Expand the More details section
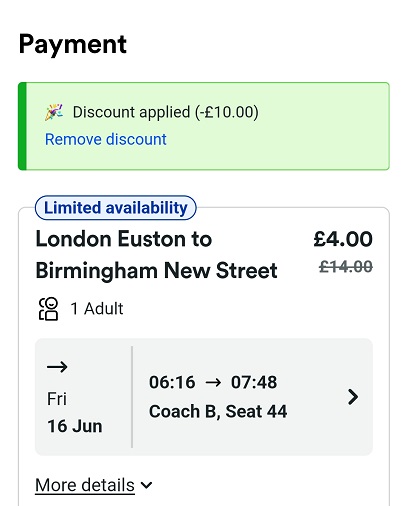The height and width of the screenshot is (506, 408). coord(85,485)
